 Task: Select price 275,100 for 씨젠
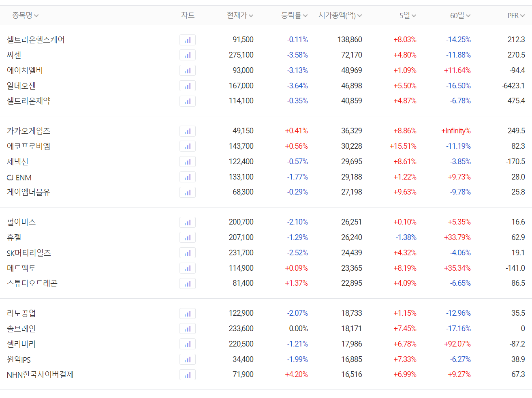(241, 55)
